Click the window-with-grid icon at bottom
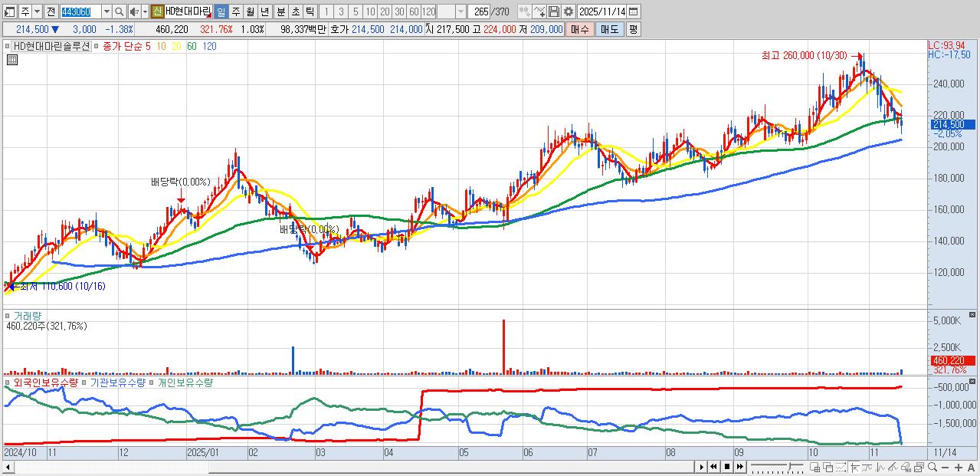The image size is (980, 476). coord(814,467)
